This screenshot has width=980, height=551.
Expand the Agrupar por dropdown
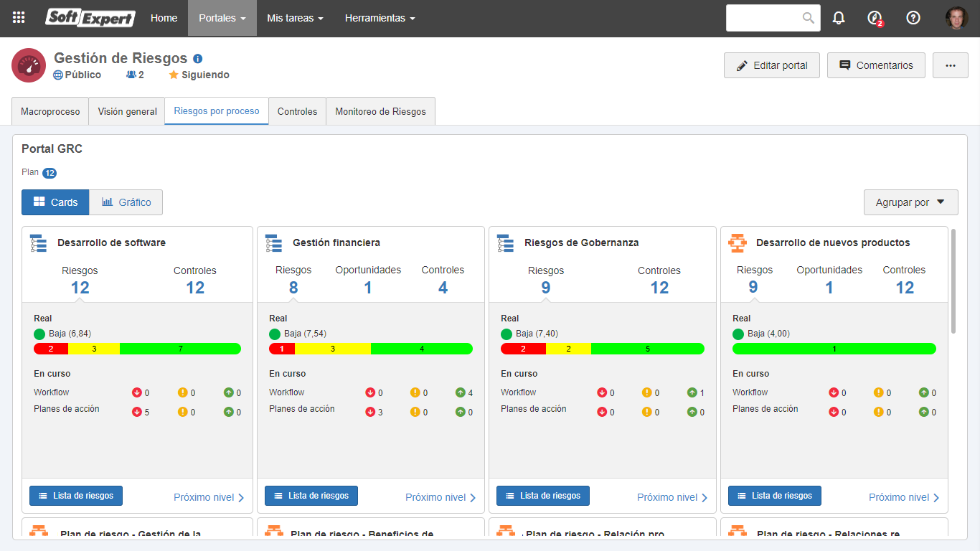click(x=911, y=202)
